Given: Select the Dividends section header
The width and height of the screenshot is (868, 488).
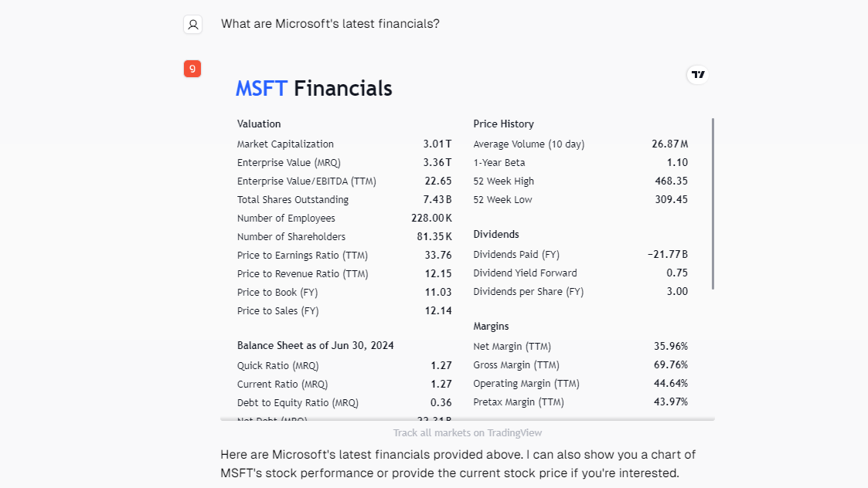Looking at the screenshot, I should point(496,235).
